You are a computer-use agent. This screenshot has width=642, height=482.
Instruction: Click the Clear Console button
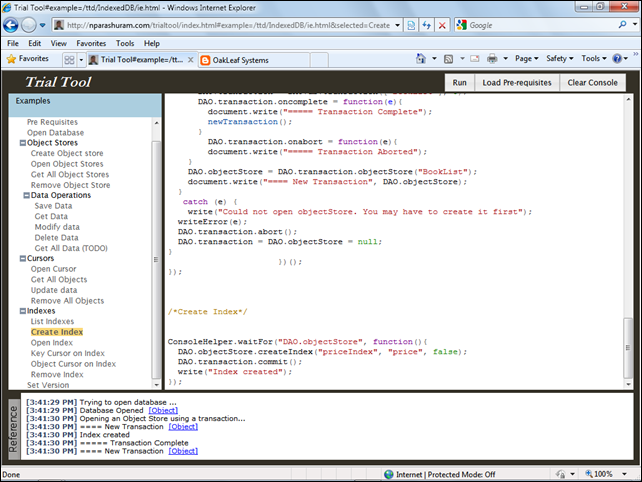pyautogui.click(x=592, y=83)
